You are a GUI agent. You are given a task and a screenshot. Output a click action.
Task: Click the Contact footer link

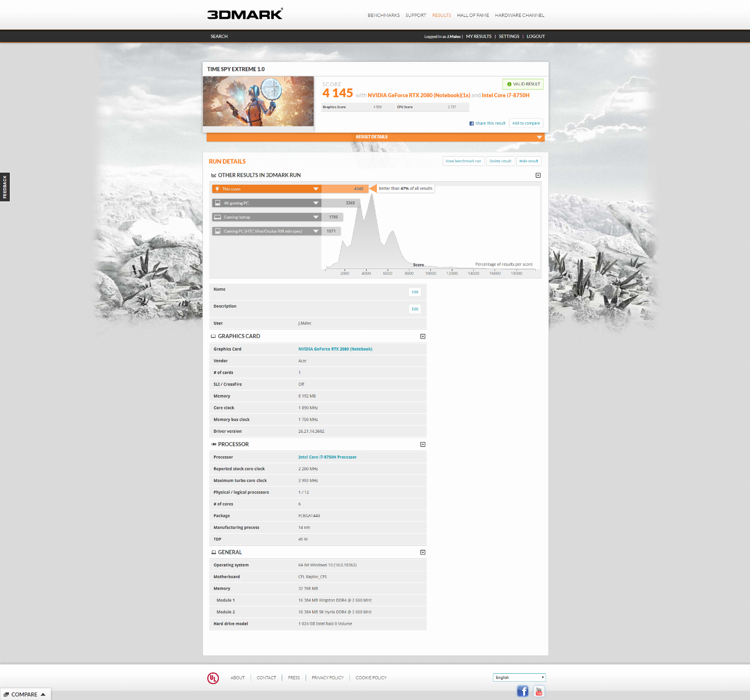[266, 678]
